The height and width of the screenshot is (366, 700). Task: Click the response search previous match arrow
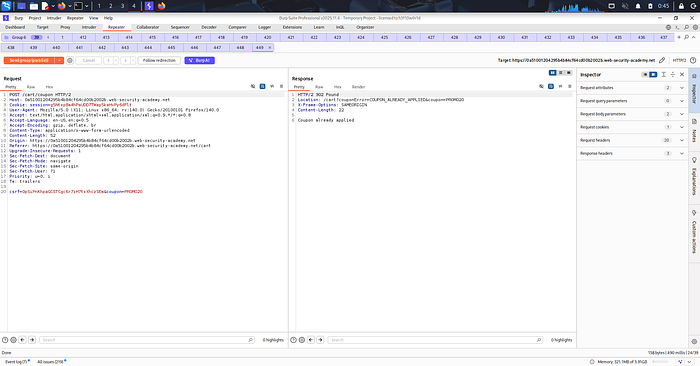point(311,340)
